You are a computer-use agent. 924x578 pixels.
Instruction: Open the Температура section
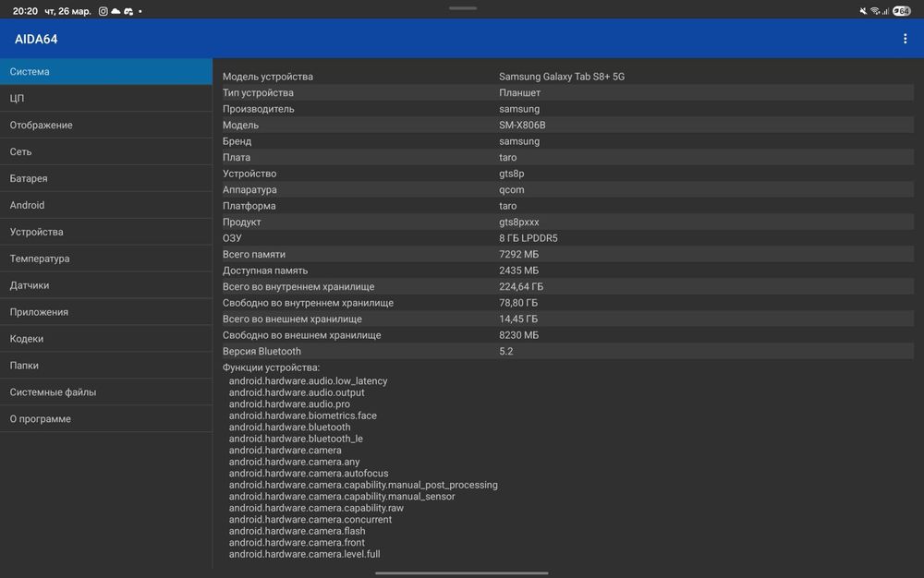click(106, 259)
